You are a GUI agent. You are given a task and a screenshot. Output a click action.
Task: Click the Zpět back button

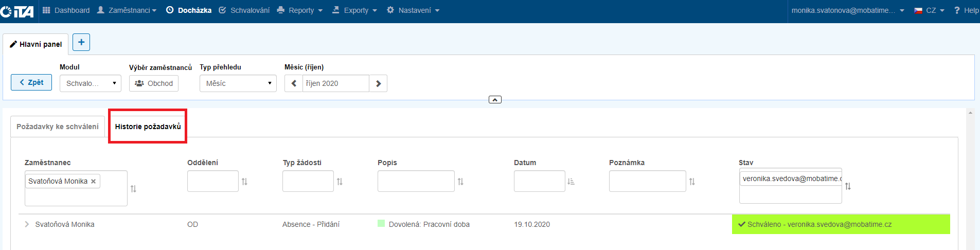coord(31,82)
